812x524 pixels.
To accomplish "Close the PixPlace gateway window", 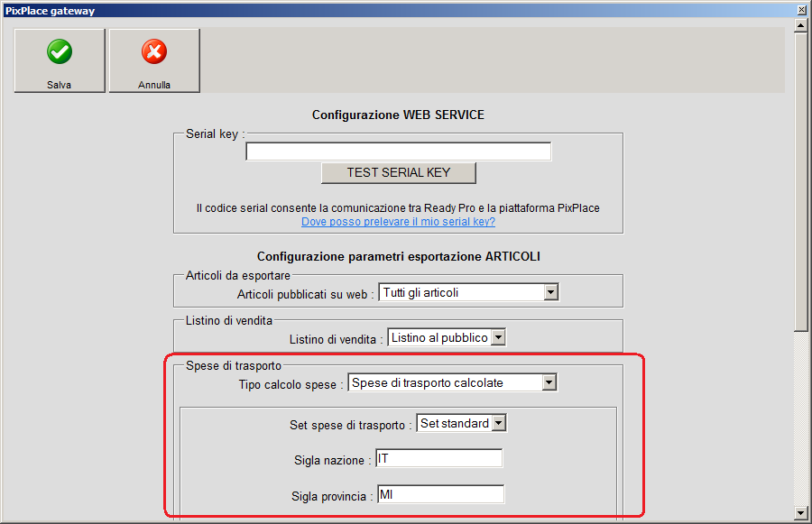I will tap(802, 10).
